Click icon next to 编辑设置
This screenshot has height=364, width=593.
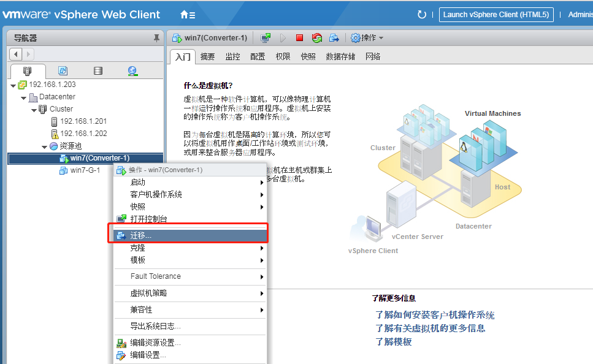(x=121, y=355)
